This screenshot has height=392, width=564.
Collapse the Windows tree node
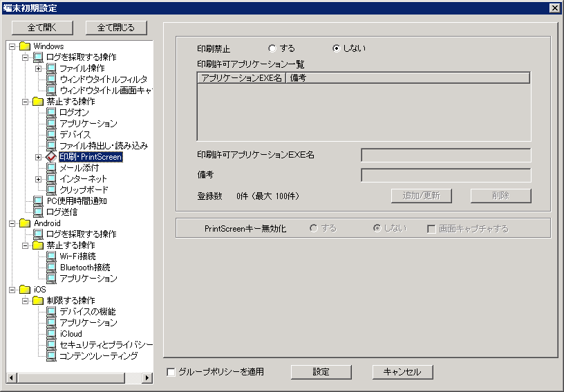click(x=12, y=46)
